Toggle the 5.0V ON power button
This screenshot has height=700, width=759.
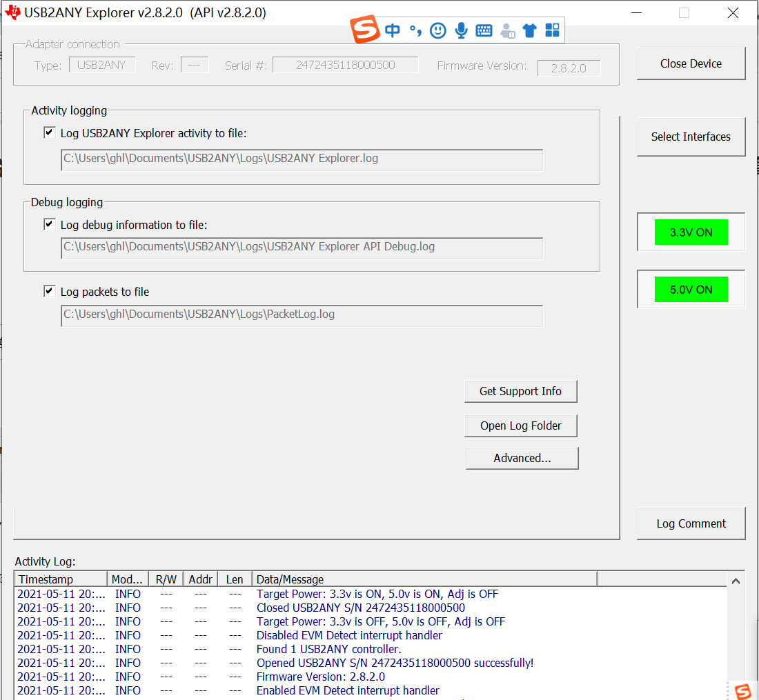click(x=691, y=289)
